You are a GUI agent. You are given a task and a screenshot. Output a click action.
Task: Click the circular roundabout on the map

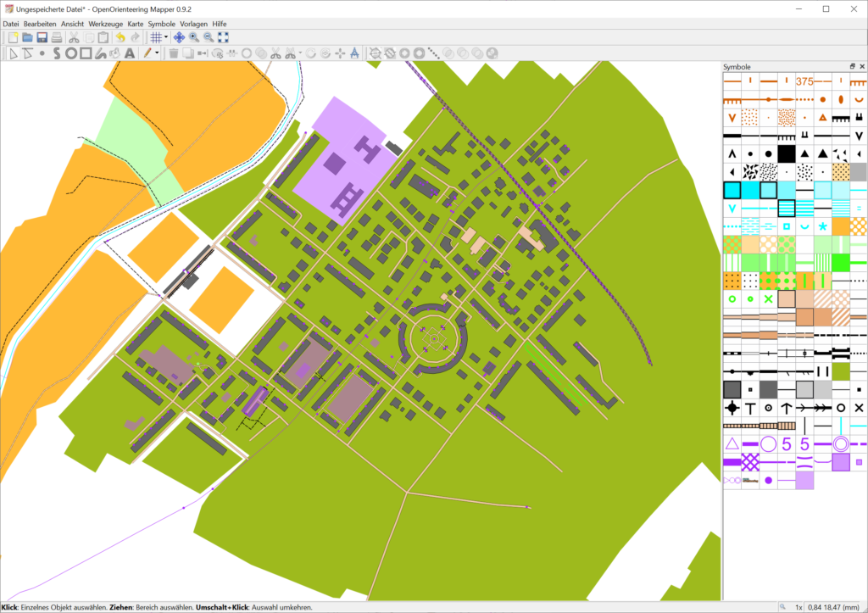pos(433,339)
